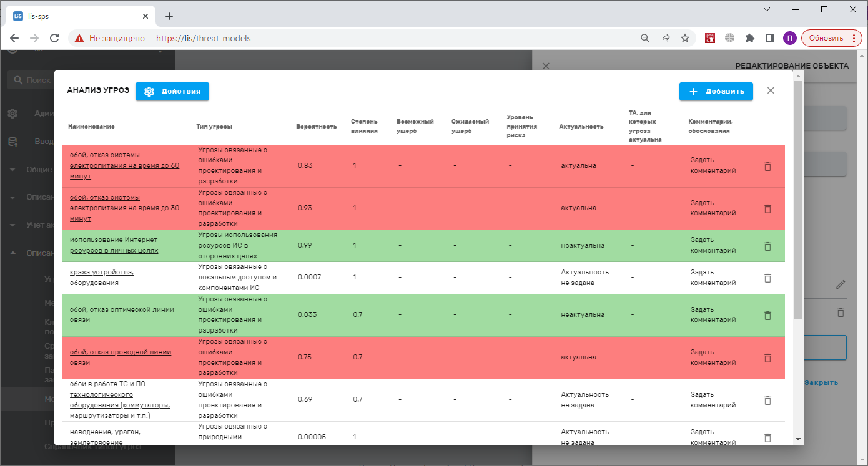868x466 pixels.
Task: Click the dialog vertical scrollbar thumb
Action: [798, 200]
